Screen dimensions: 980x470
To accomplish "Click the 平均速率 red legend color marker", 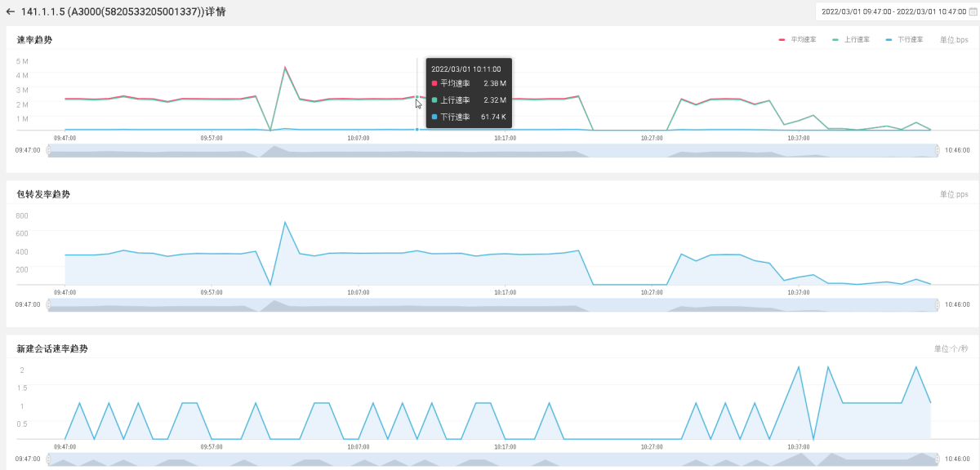I will 782,39.
